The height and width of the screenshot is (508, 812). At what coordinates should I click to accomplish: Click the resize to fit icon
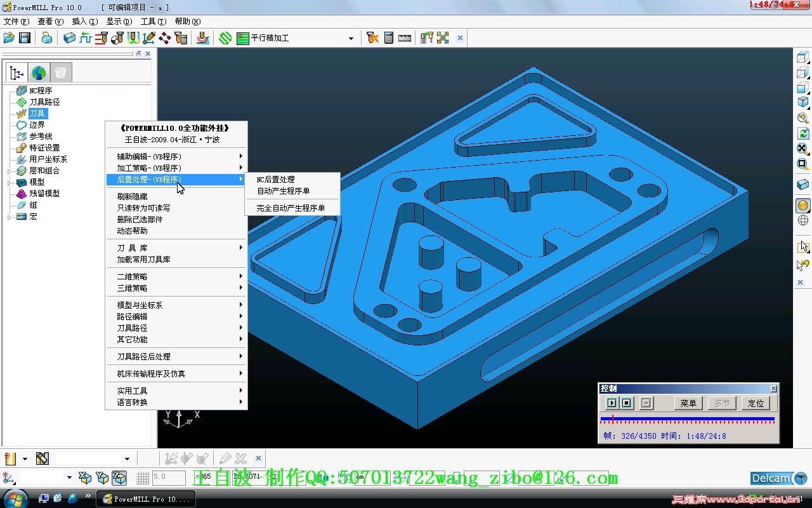click(803, 149)
